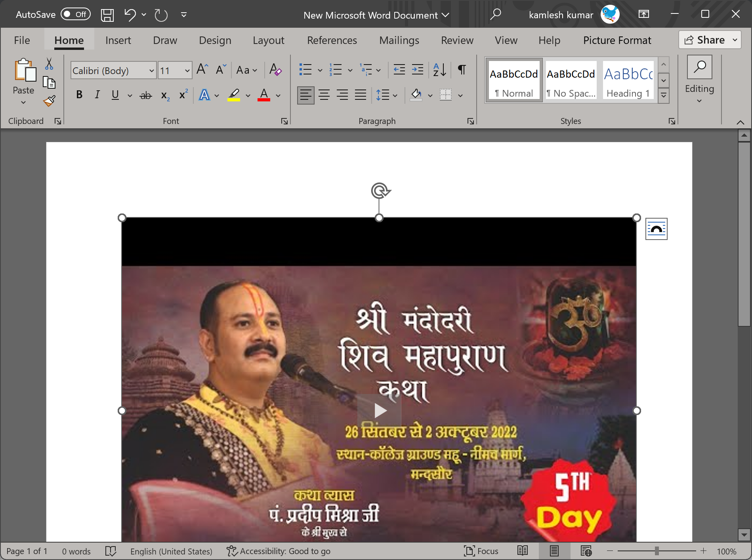This screenshot has width=752, height=560.
Task: Switch to Web Layout view
Action: tap(586, 551)
